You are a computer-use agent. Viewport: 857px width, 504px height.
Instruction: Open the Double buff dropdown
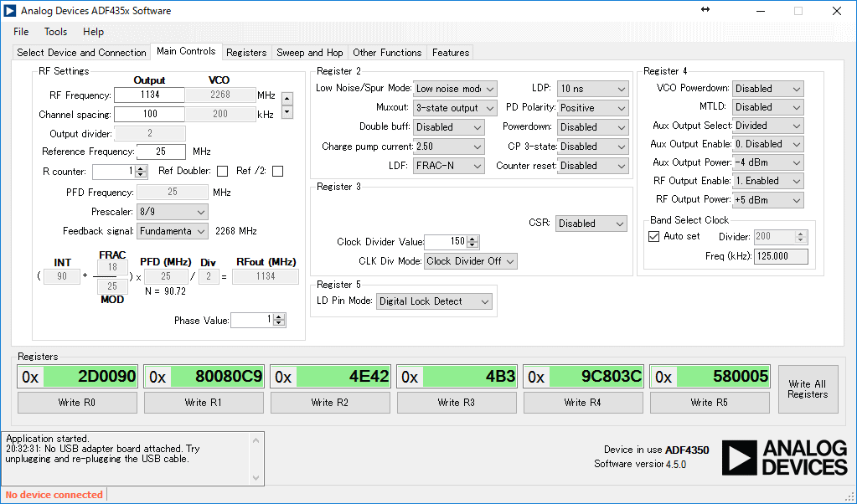449,127
